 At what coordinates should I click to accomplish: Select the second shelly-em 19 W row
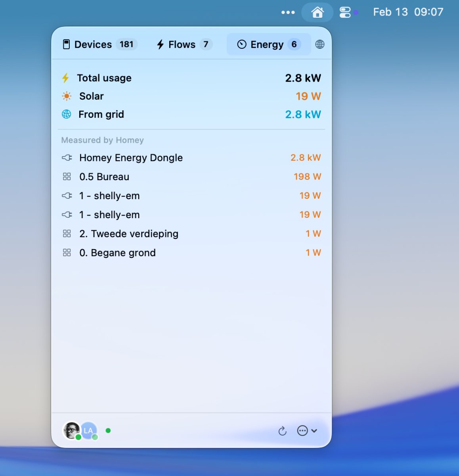(x=191, y=215)
